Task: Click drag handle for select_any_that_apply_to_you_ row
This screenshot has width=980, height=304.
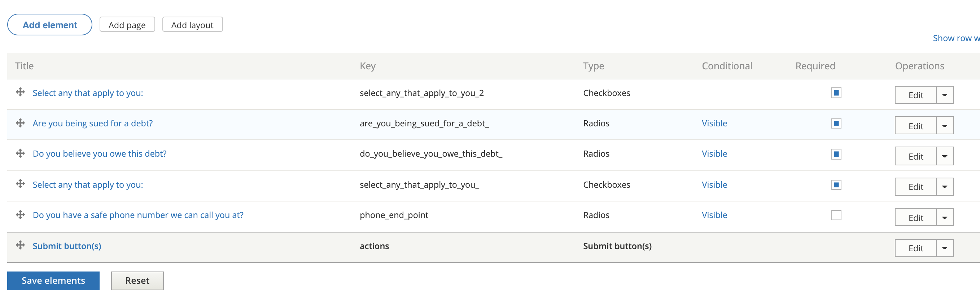Action: [20, 184]
